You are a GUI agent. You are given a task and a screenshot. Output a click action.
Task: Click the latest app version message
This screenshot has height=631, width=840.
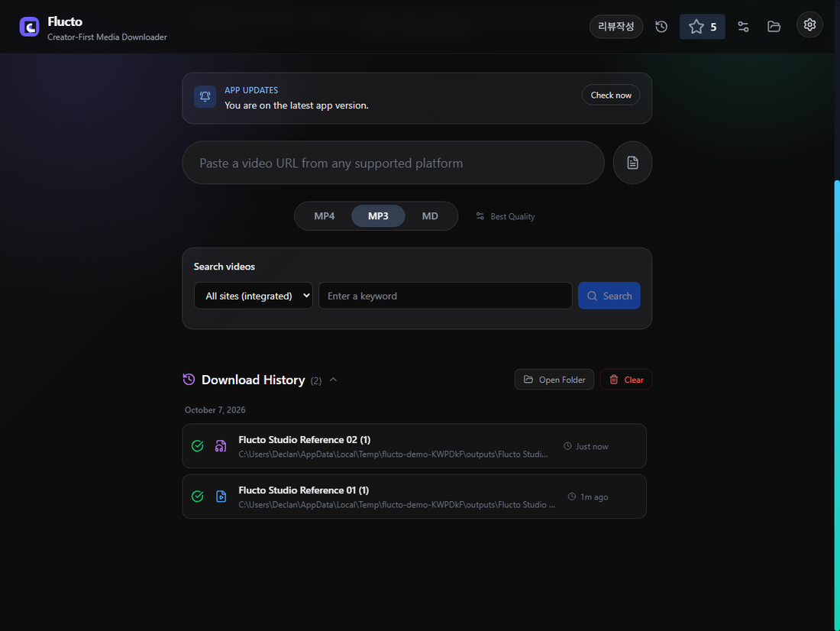(x=296, y=105)
